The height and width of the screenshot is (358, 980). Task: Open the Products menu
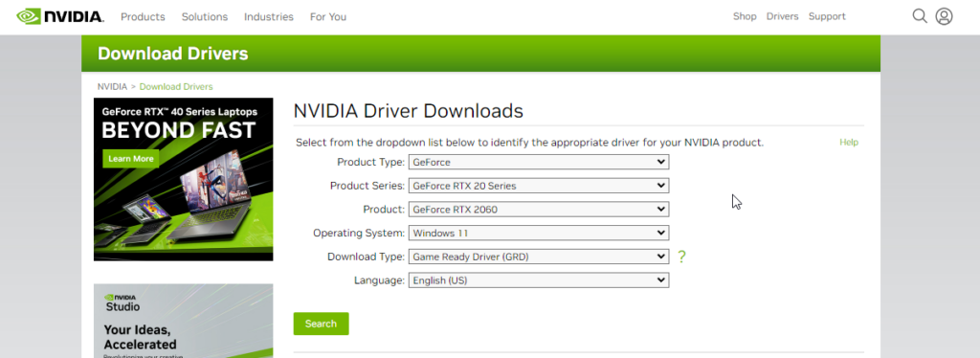143,17
